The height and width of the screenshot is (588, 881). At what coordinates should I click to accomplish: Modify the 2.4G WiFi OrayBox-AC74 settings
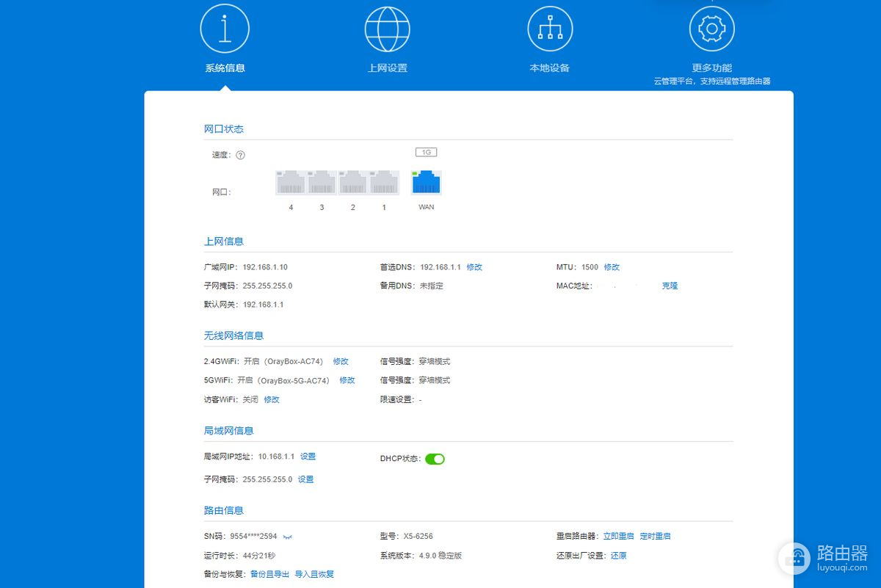point(341,361)
